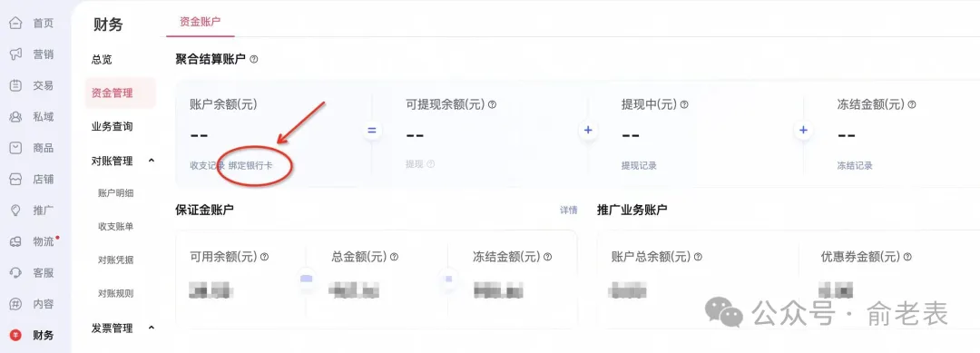Click the 绑定银行卡 link
Screen dimensions: 980x353
250,165
